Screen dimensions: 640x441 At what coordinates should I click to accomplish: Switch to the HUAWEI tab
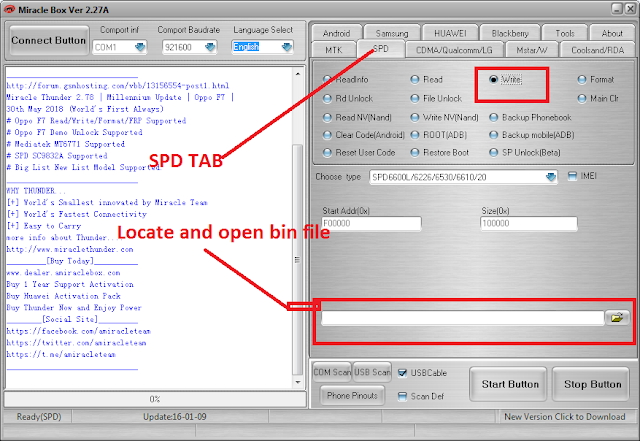point(450,33)
